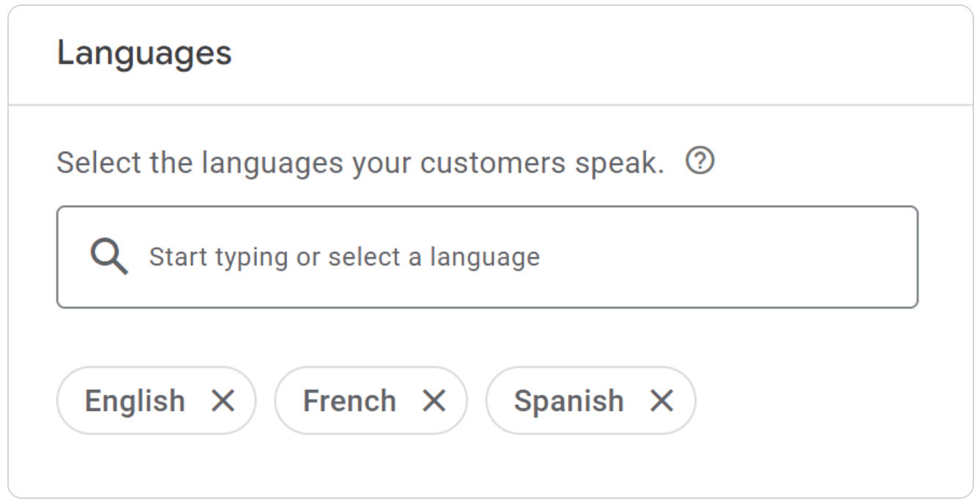Click the "Select the languages your customers speak" text
The image size is (980, 504).
click(x=360, y=163)
